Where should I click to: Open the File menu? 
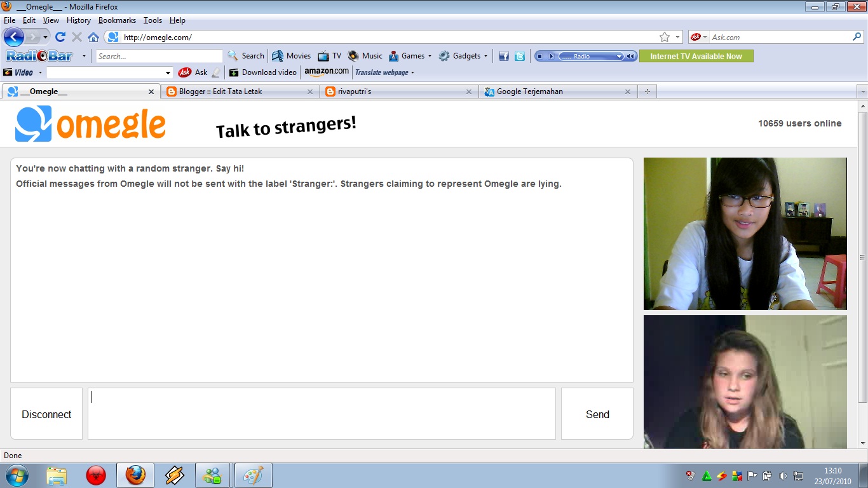point(9,20)
